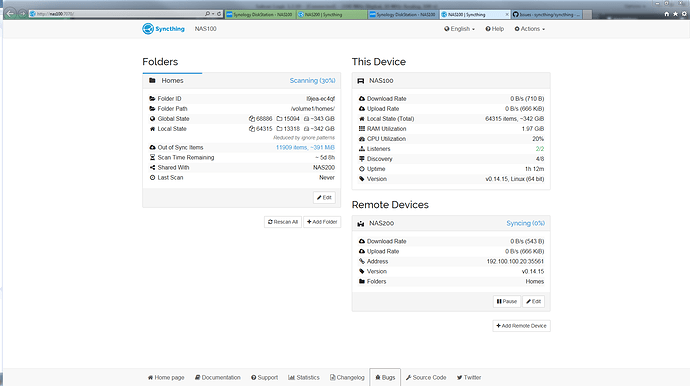The height and width of the screenshot is (386, 690).
Task: Click the browser settings gear icon
Action: [x=684, y=14]
